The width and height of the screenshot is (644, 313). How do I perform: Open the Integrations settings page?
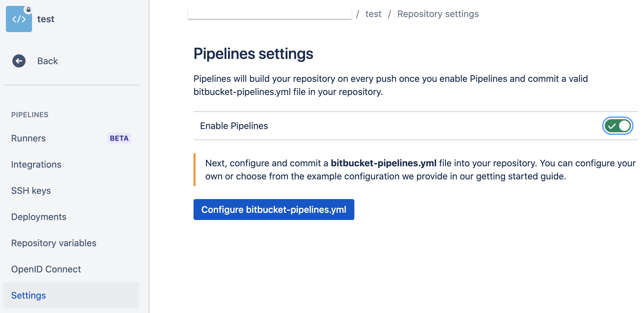(x=36, y=164)
